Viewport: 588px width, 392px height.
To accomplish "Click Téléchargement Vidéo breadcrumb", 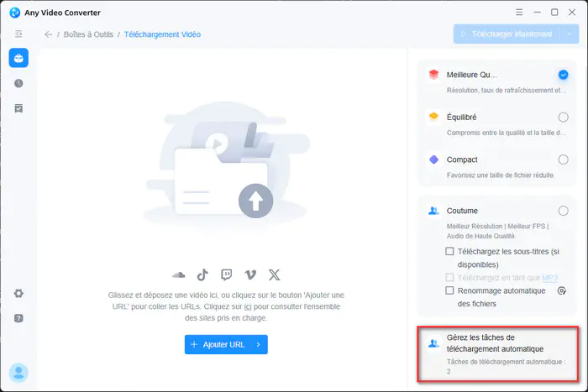I will point(162,34).
